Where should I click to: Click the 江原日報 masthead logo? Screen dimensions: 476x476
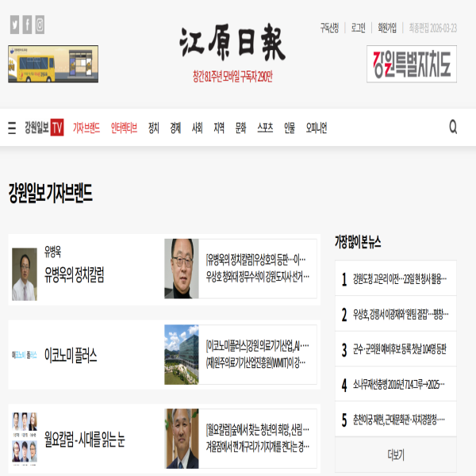point(232,42)
